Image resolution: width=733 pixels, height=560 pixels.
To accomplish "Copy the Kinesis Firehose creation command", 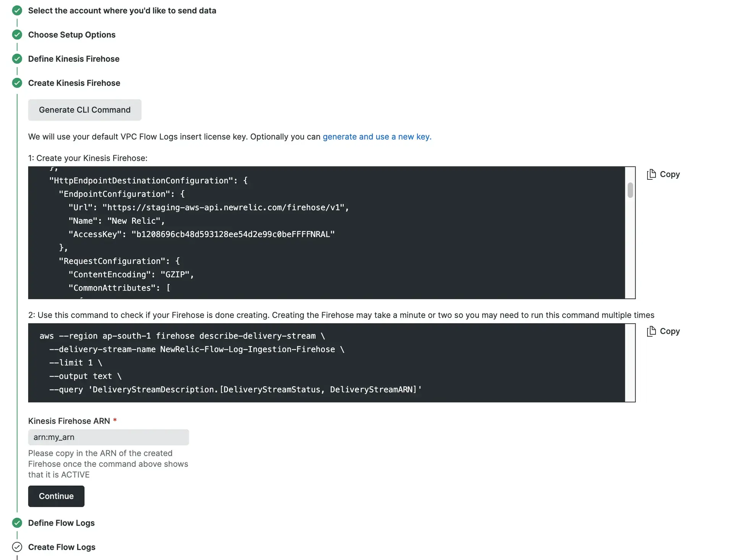I will pyautogui.click(x=664, y=174).
